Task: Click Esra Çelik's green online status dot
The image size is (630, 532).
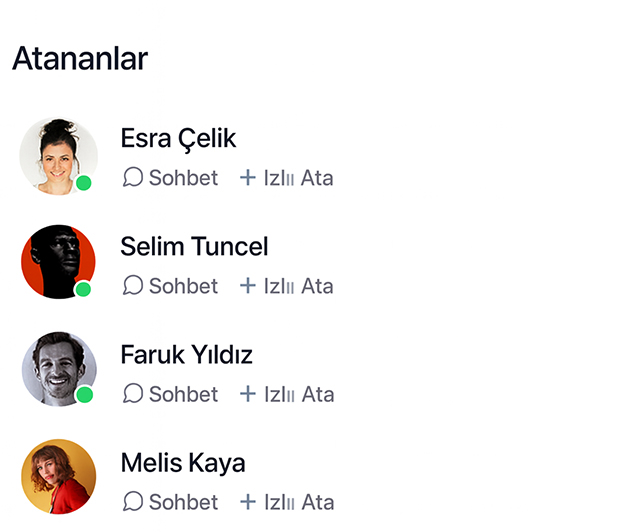Action: tap(84, 183)
